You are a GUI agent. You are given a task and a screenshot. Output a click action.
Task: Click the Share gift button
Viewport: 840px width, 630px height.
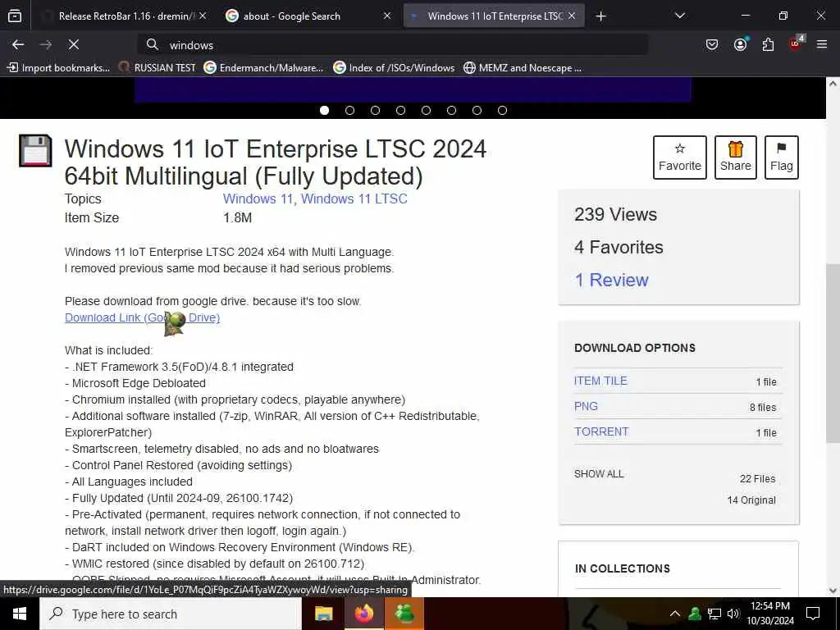pos(736,157)
